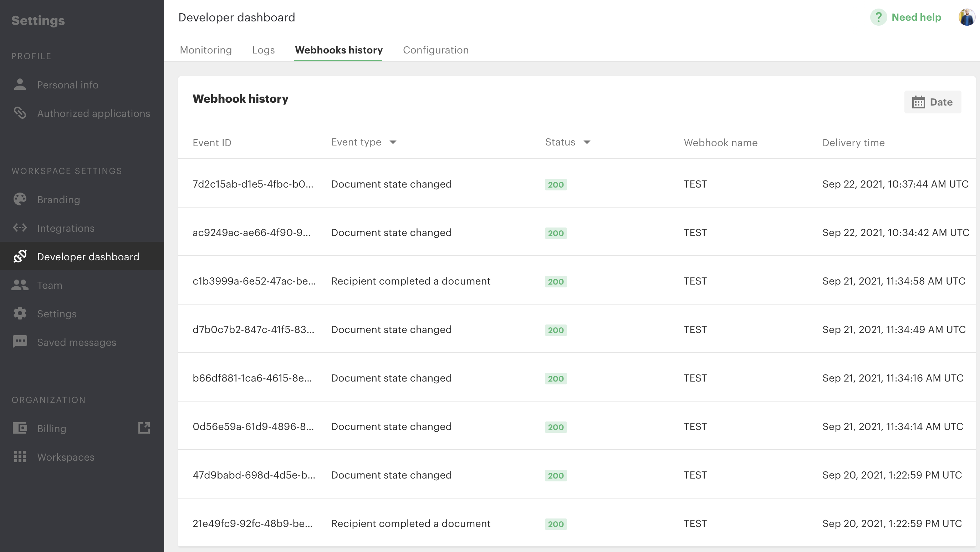Viewport: 980px width, 552px height.
Task: Expand the Status filter dropdown
Action: tap(587, 142)
